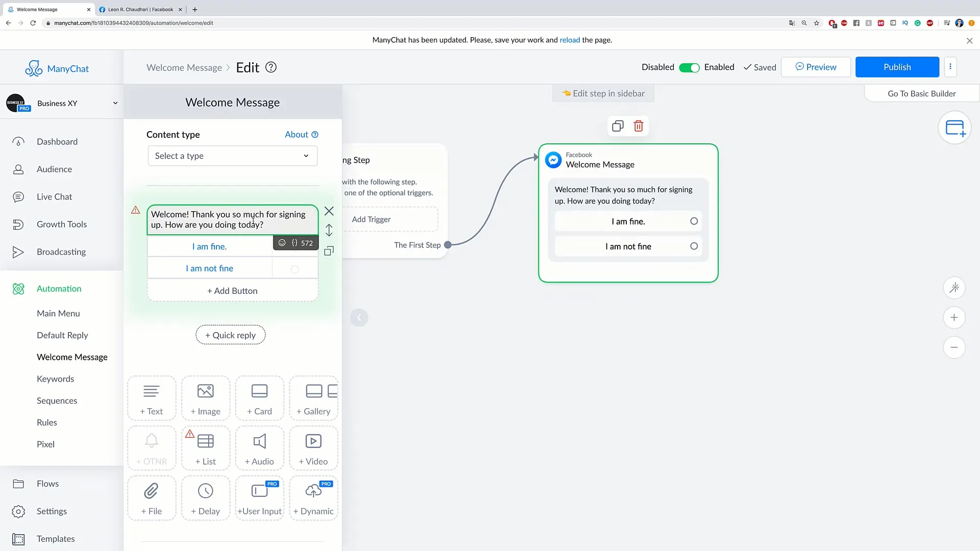Open the Welcome Message automation item
Screen dimensions: 980x551
[72, 357]
